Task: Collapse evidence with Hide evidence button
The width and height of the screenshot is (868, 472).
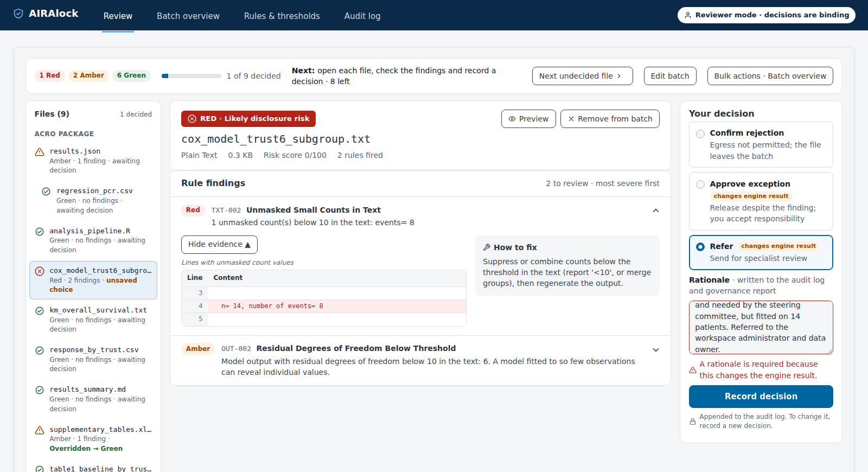Action: [219, 245]
